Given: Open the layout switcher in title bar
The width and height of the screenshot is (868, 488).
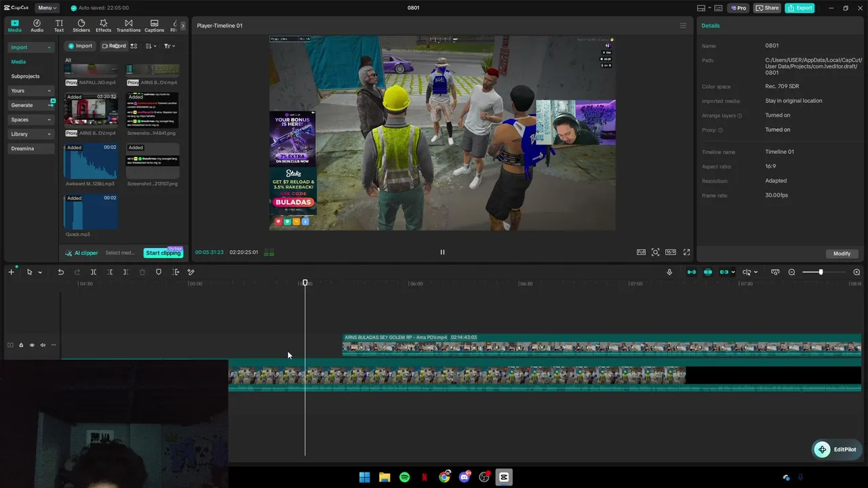Looking at the screenshot, I should pos(705,8).
